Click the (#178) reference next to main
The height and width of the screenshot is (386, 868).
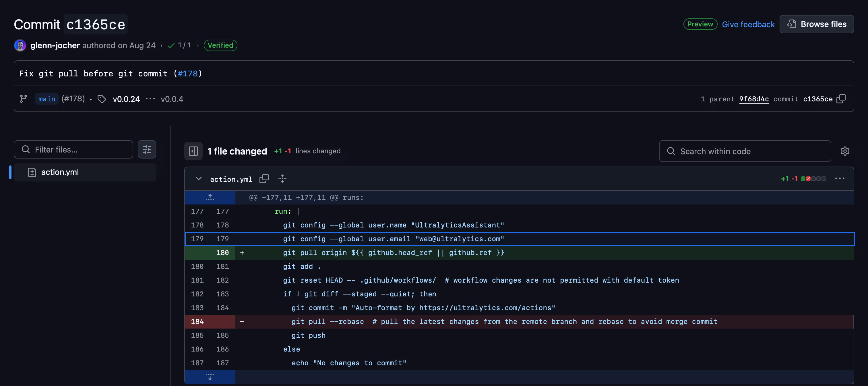(73, 99)
